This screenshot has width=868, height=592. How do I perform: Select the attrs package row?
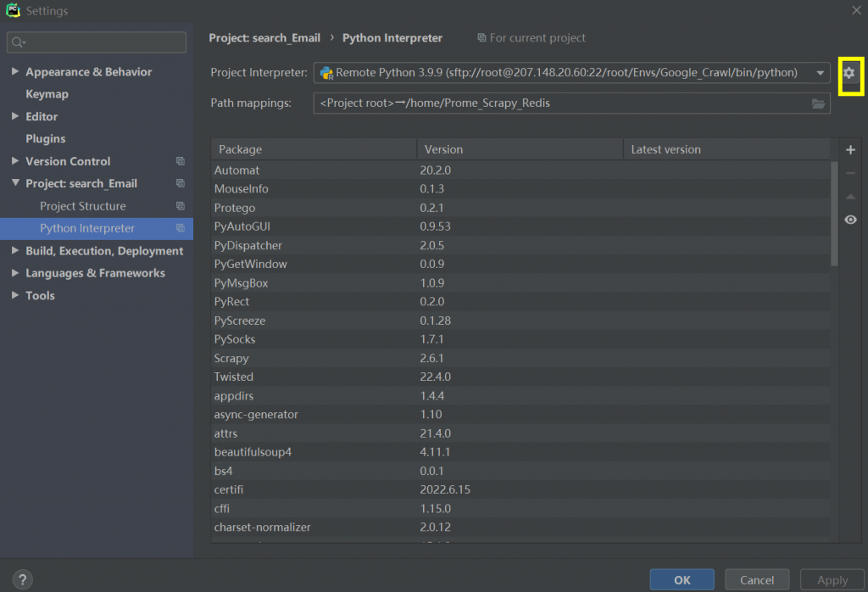pos(520,433)
